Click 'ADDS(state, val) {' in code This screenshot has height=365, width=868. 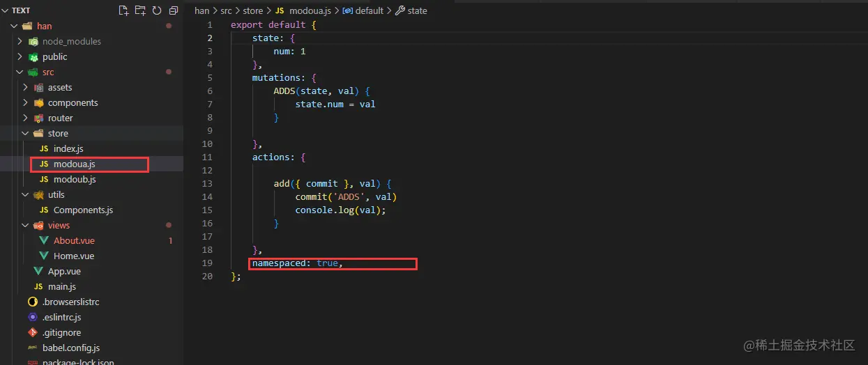[321, 91]
